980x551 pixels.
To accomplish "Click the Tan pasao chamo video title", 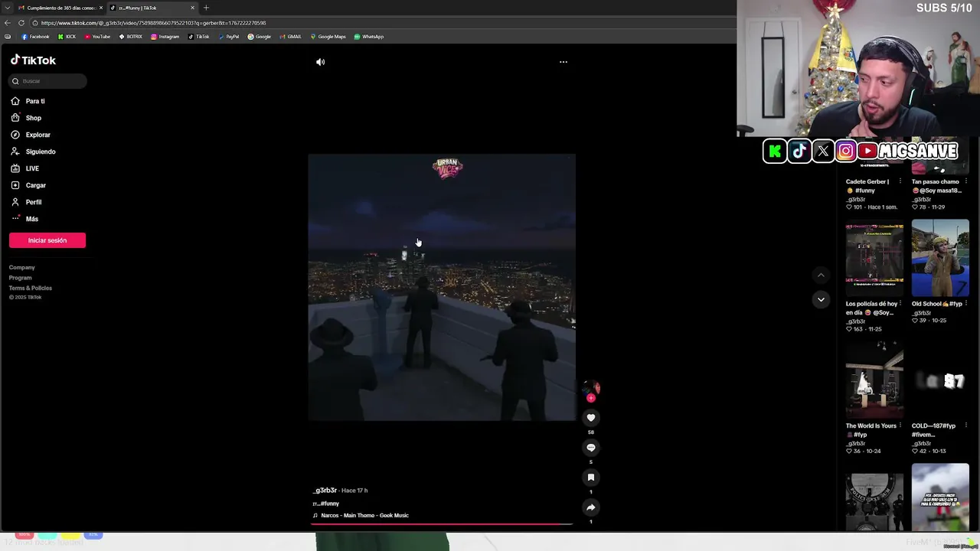I will click(936, 186).
